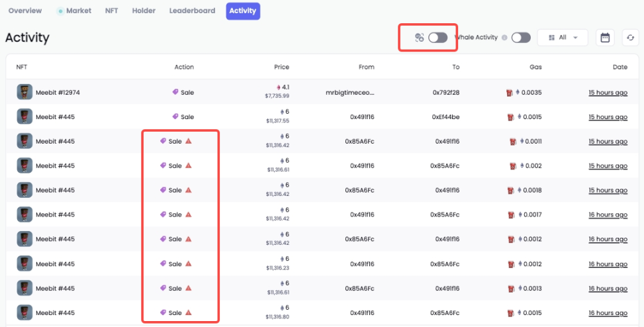Click the wash trading filter icon
The image size is (644, 327).
(419, 38)
